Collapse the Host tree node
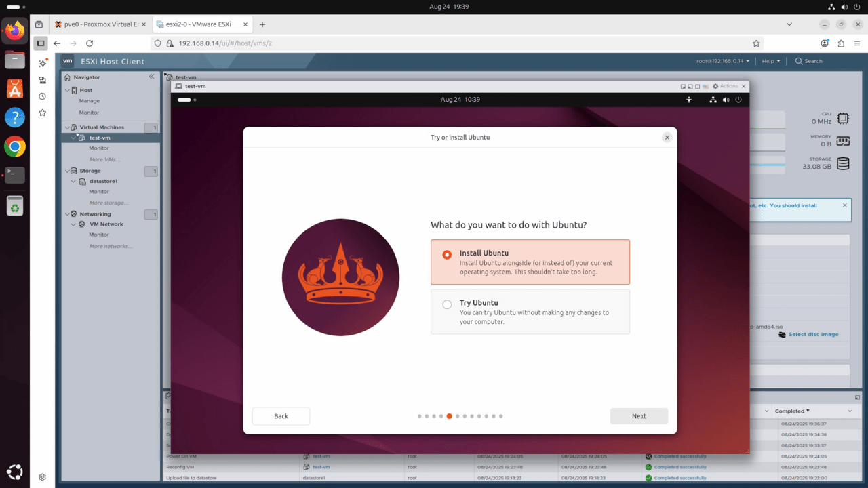Viewport: 868px width, 488px height. tap(66, 90)
